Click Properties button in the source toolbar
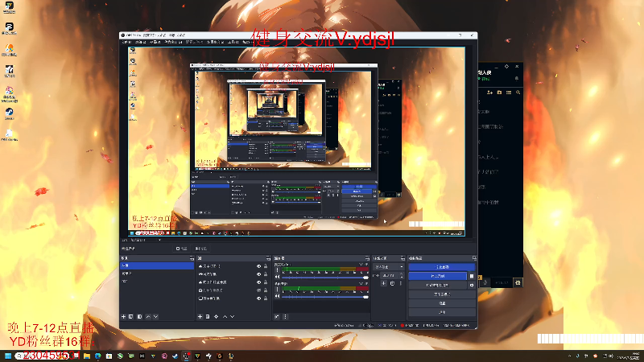 tap(181, 249)
